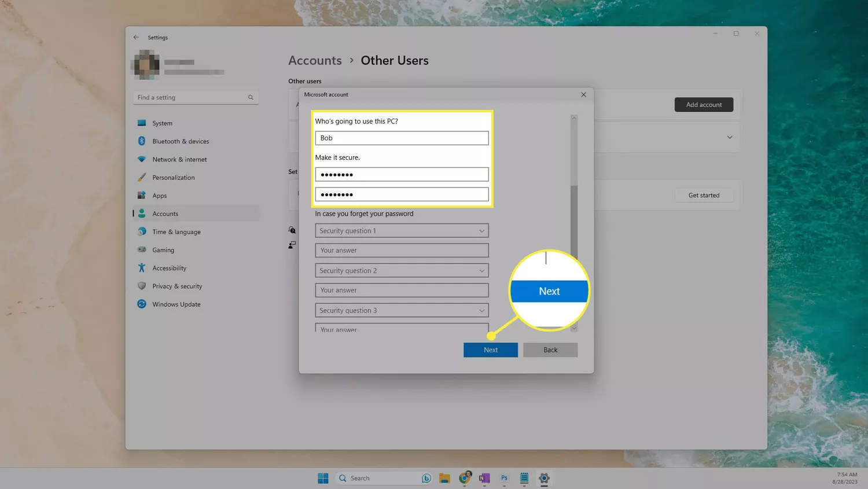Image resolution: width=868 pixels, height=489 pixels.
Task: Expand the Security question 3 dropdown
Action: pos(402,310)
